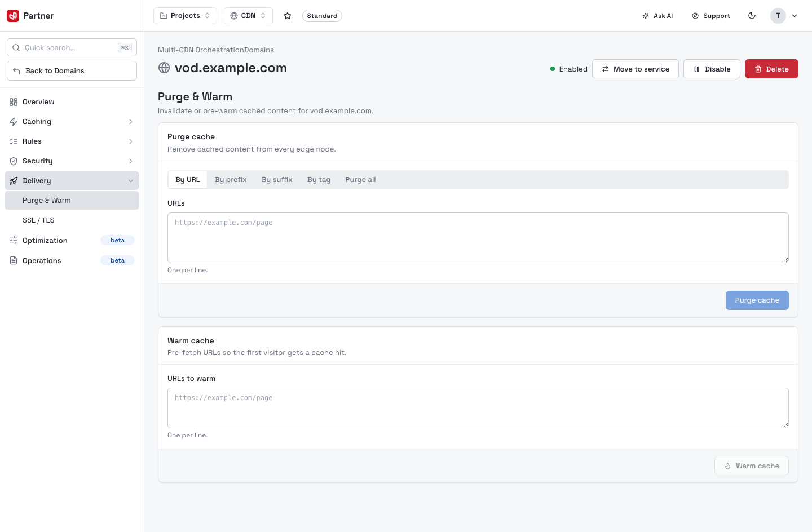Toggle dark mode via the moon icon
Screen dimensions: 812x532
coord(752,16)
